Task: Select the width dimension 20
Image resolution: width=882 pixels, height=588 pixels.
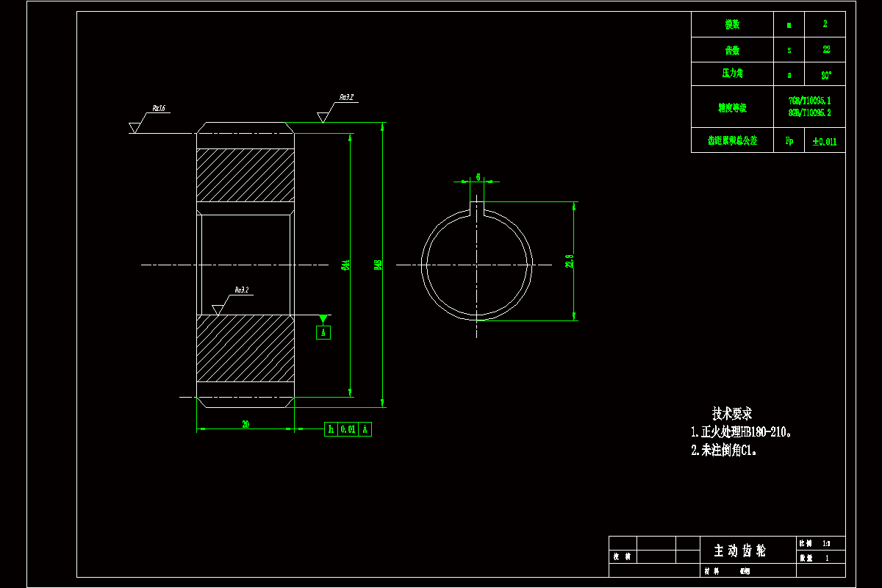Action: [245, 423]
